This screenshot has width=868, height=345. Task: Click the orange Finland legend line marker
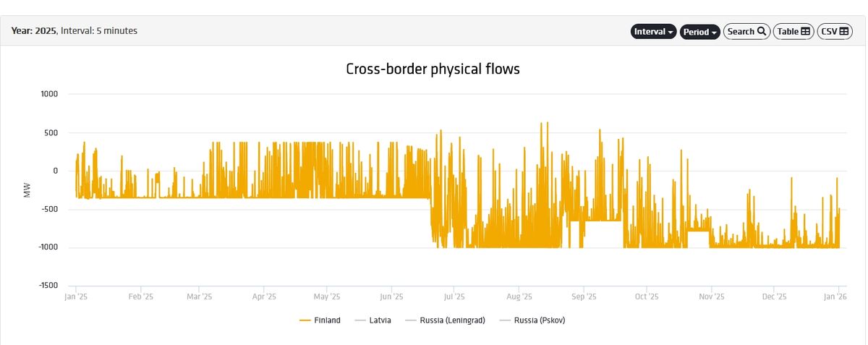(305, 320)
